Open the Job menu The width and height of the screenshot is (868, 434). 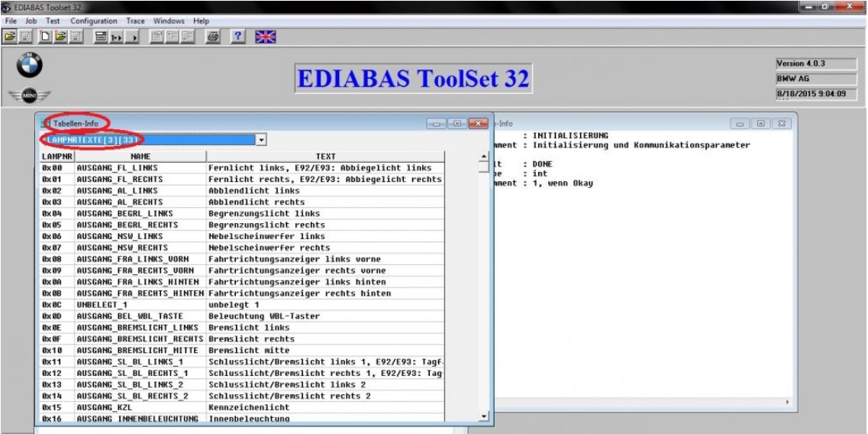[32, 19]
